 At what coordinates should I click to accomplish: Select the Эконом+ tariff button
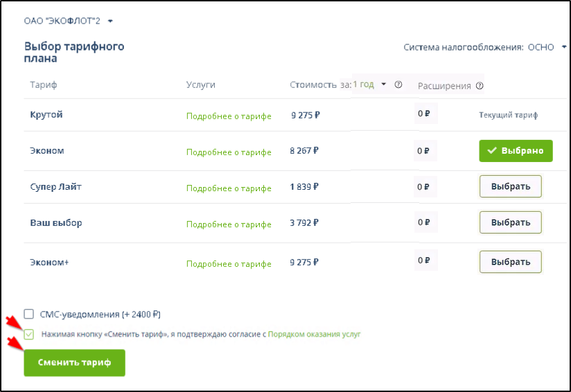point(510,262)
